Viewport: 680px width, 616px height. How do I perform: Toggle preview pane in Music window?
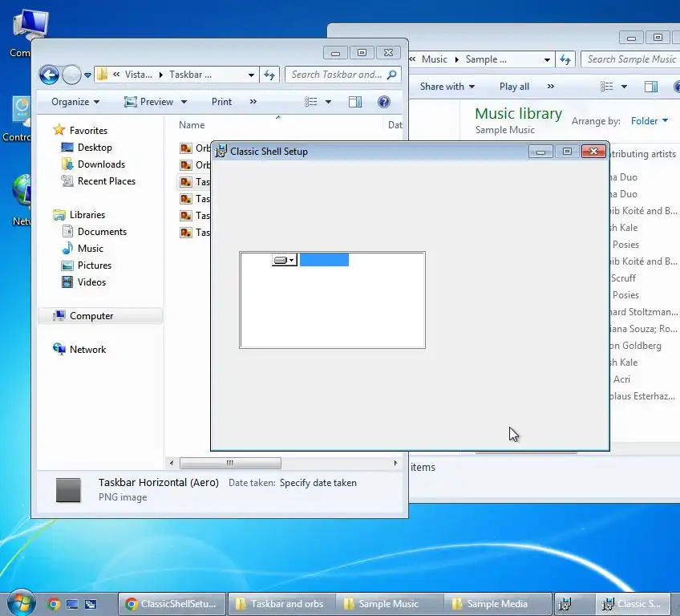pos(651,87)
